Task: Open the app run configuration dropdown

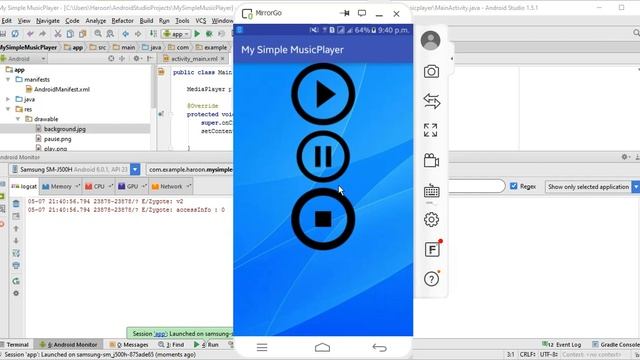Action: (176, 34)
